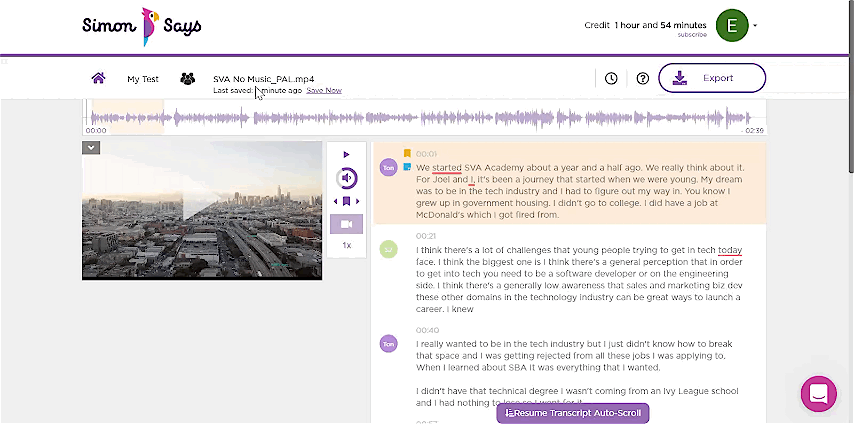854x424 pixels.
Task: Click the Export button
Action: 712,78
